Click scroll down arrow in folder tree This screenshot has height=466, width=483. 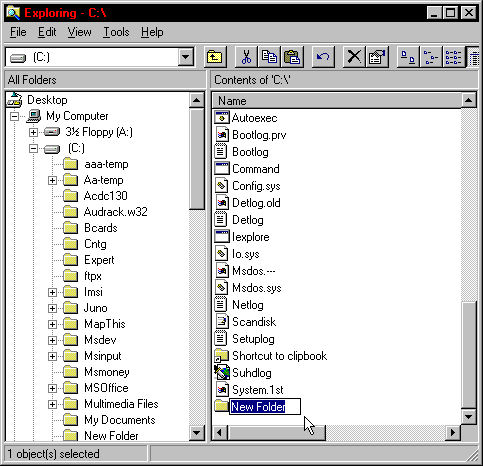197,433
